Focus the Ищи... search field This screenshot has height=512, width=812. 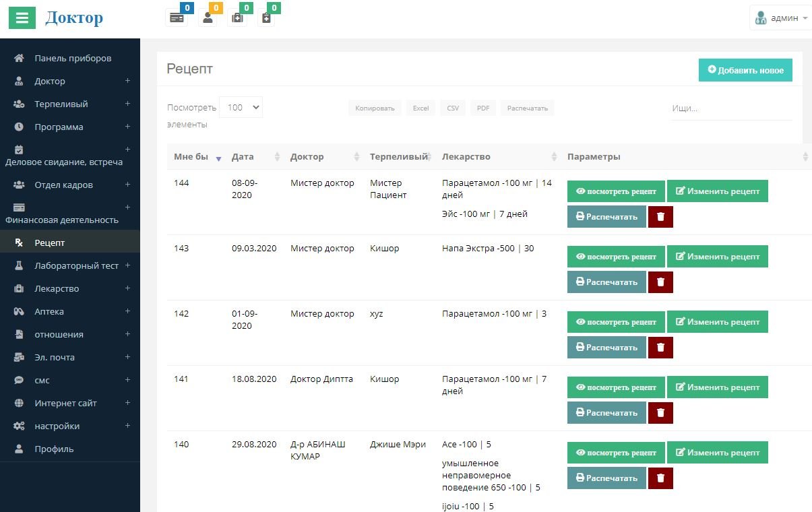[x=731, y=108]
